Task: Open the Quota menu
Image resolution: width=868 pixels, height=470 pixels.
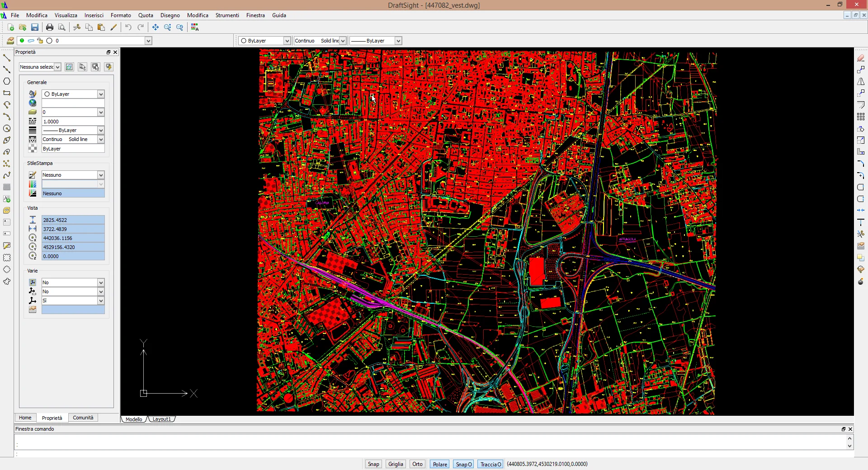Action: coord(146,15)
